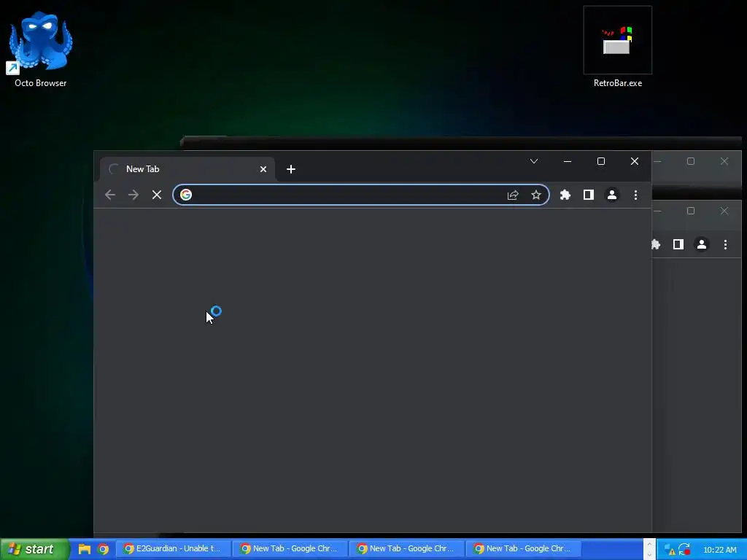Add a new tab with the plus button
Screen dimensions: 747x560
[x=291, y=169]
